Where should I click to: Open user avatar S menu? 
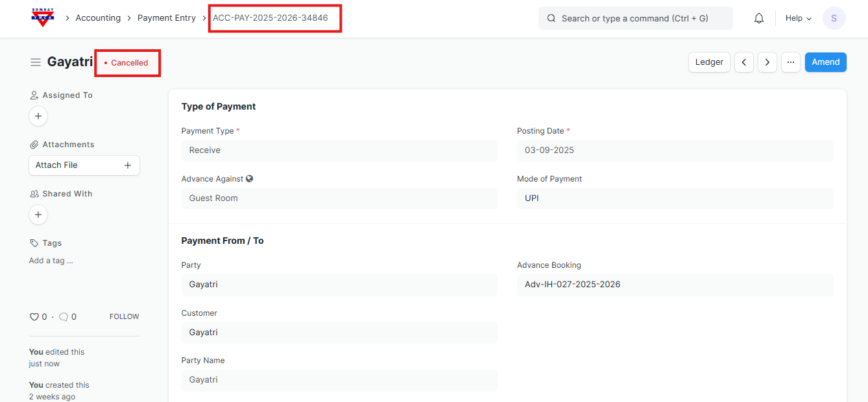pos(834,18)
